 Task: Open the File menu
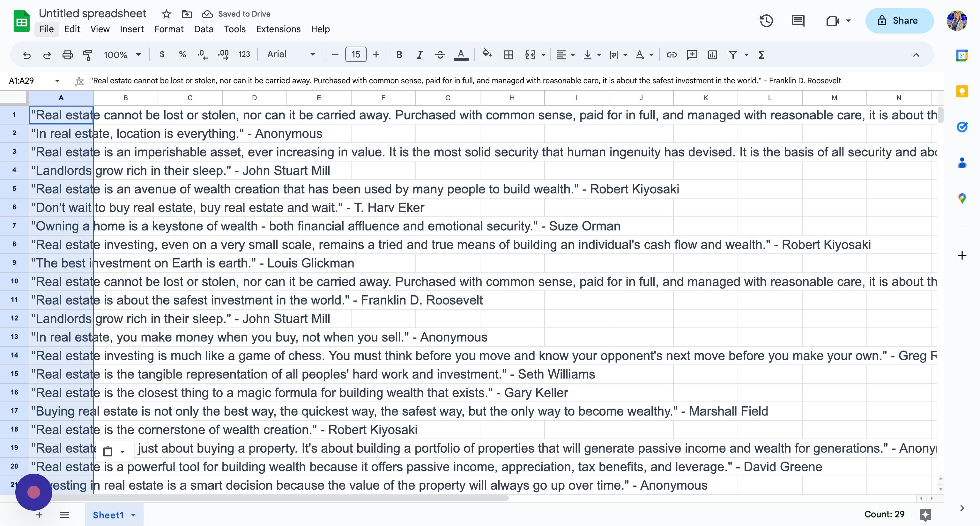(46, 29)
